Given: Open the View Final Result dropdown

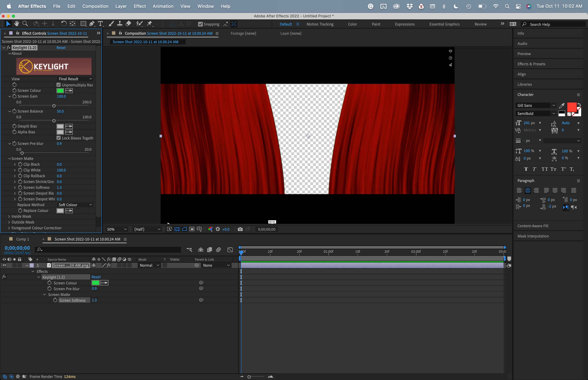Looking at the screenshot, I should tap(75, 79).
